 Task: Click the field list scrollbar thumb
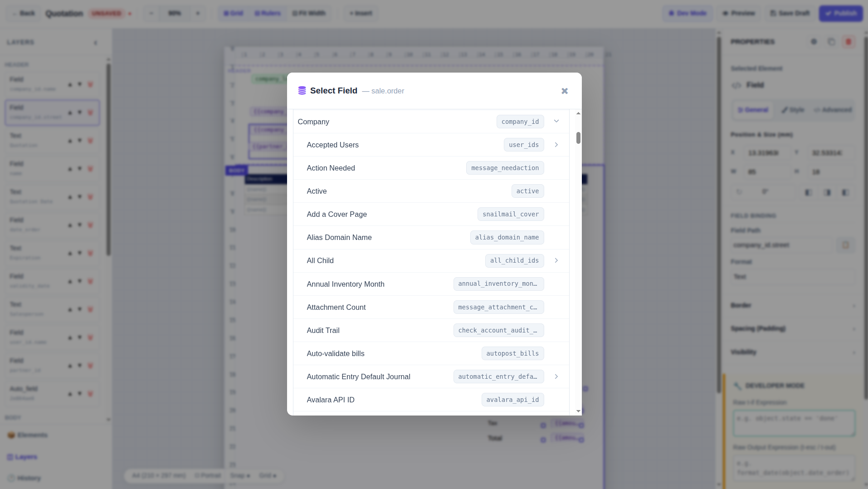pyautogui.click(x=578, y=138)
